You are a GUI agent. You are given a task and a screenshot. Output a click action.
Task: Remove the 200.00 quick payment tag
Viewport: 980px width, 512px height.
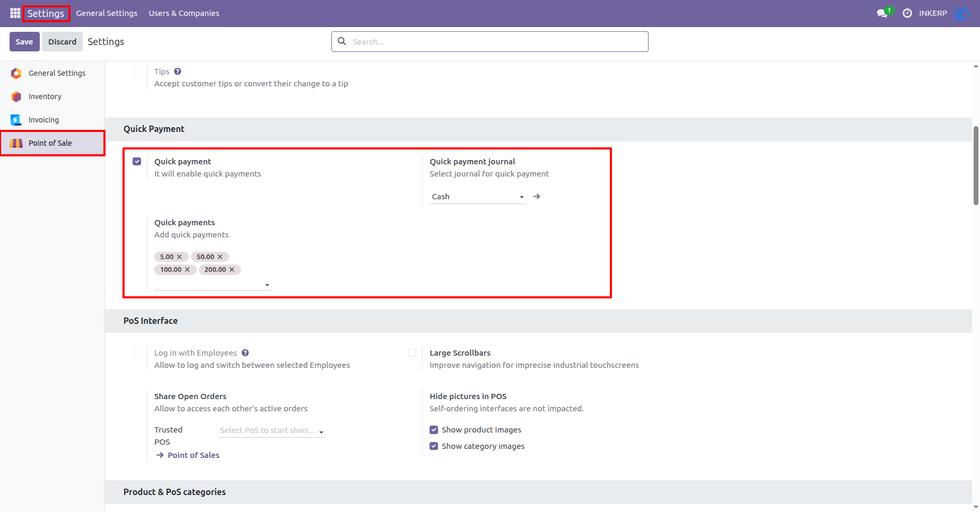pos(232,270)
